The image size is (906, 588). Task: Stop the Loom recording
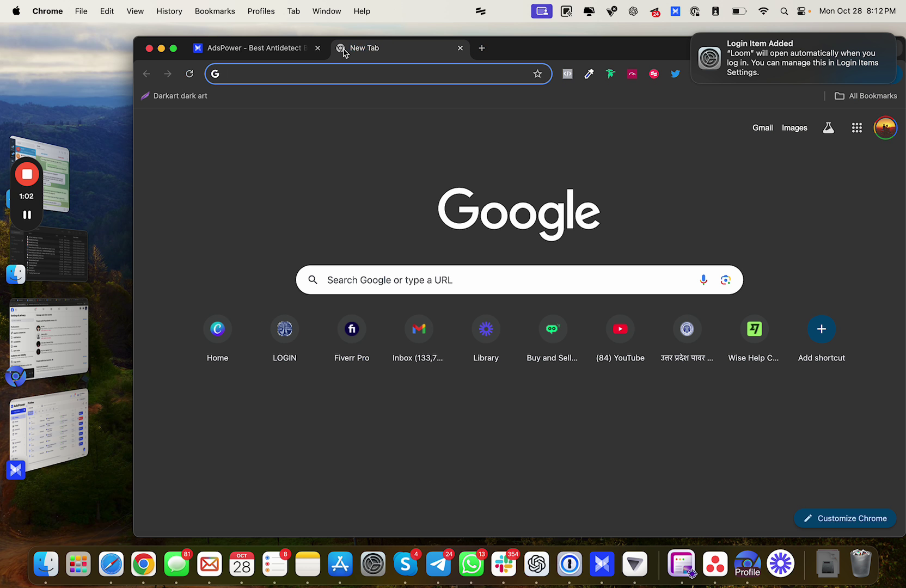tap(27, 174)
